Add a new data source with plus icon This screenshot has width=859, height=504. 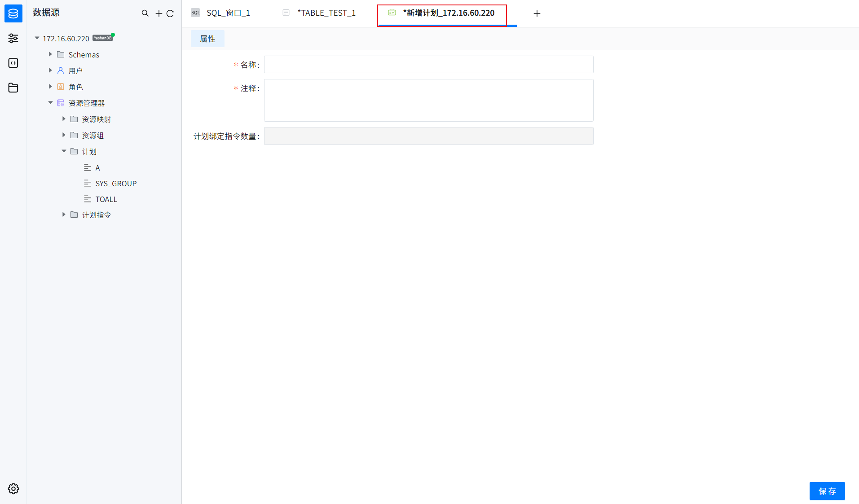(x=158, y=13)
